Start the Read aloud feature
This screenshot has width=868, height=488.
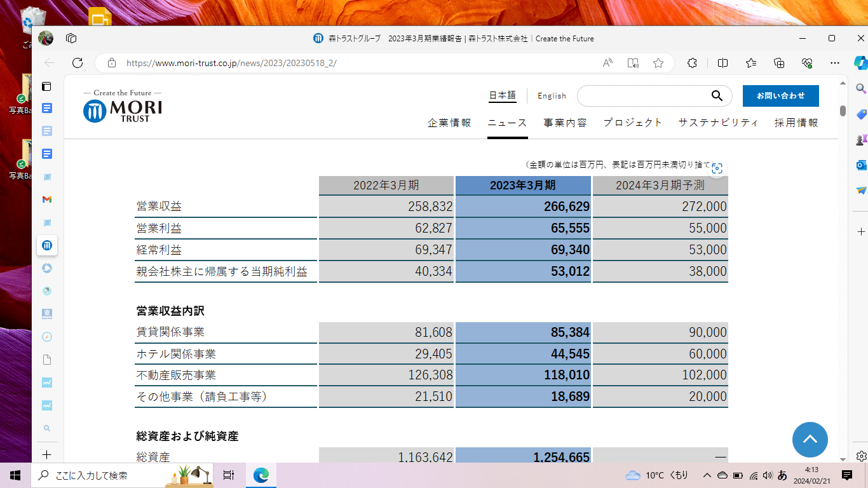(x=608, y=63)
